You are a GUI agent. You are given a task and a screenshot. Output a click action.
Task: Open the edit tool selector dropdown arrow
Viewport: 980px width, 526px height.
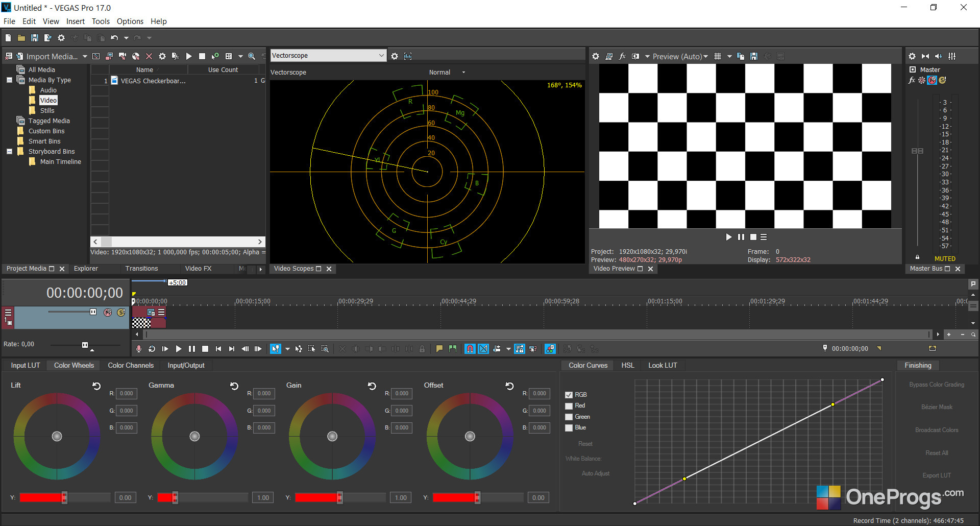pos(287,349)
